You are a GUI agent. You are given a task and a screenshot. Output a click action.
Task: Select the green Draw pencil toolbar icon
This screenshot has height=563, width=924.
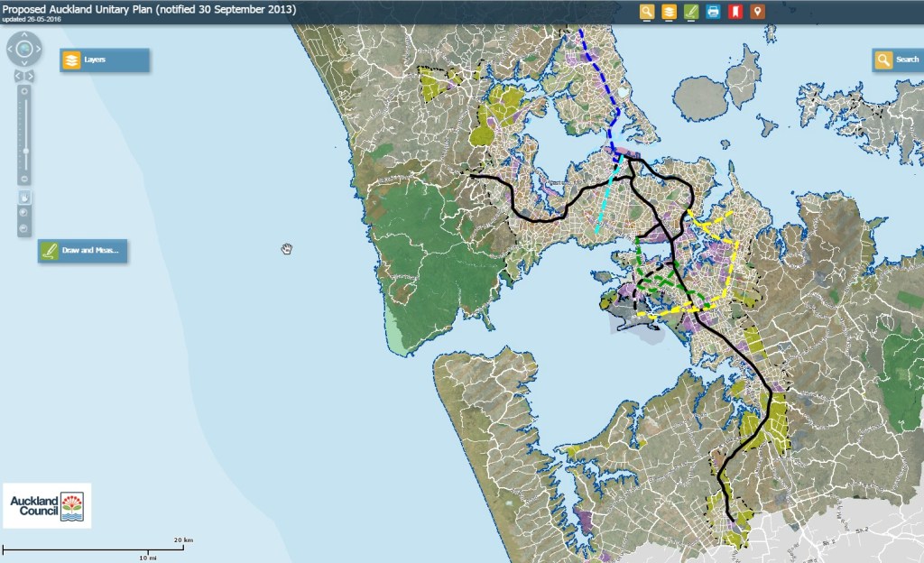[691, 12]
